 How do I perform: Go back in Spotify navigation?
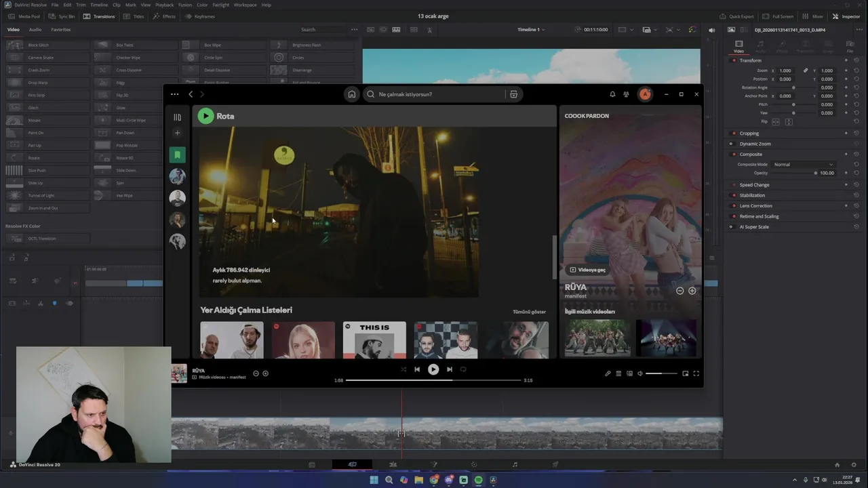[191, 94]
